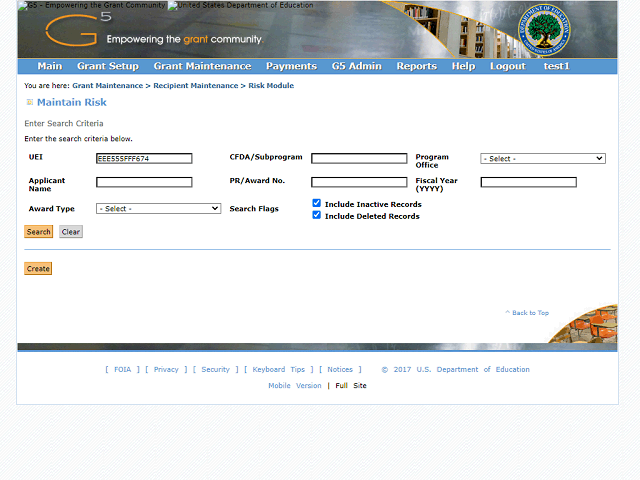
Task: Open the Program Office dropdown
Action: point(542,158)
